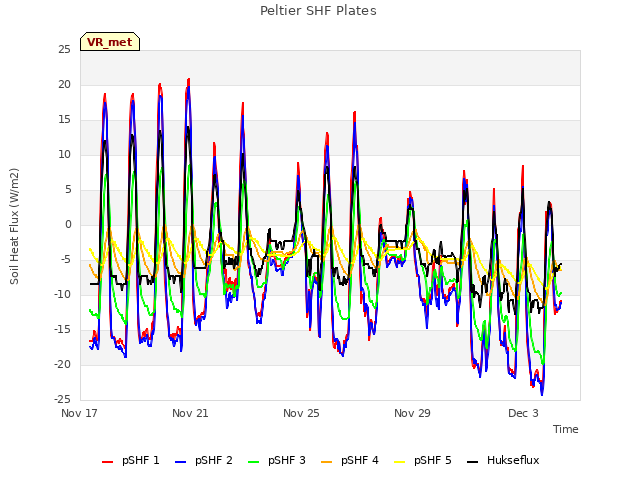Click the -20 y-axis tick label
The image size is (640, 480).
click(x=63, y=364)
